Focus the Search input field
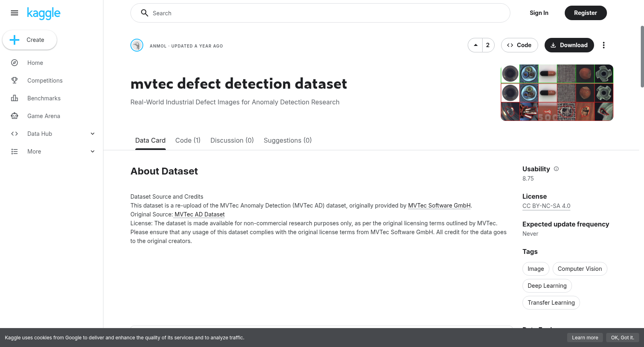 coord(320,13)
